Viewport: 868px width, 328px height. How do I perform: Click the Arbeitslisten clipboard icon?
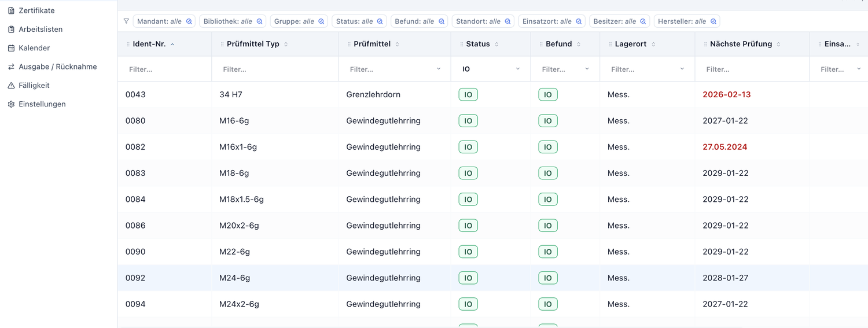(x=11, y=29)
